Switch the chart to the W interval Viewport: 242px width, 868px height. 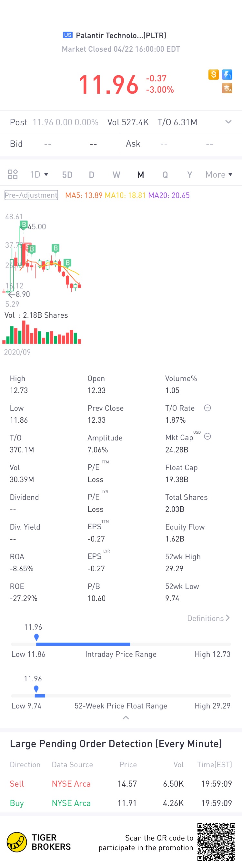click(x=116, y=175)
